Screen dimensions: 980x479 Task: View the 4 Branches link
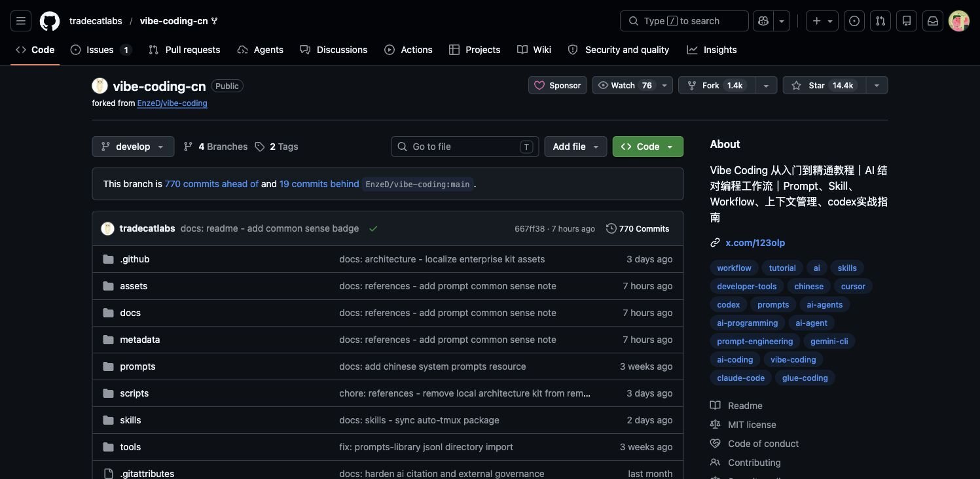click(215, 147)
